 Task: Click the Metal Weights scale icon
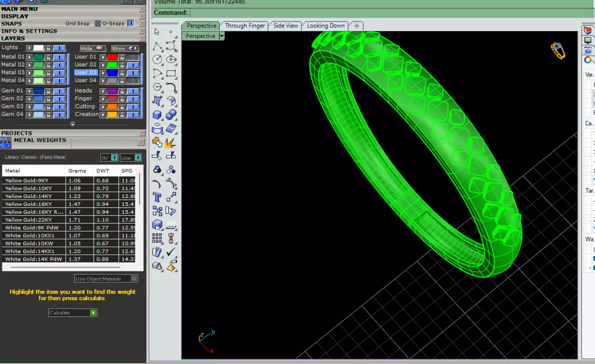point(5,143)
